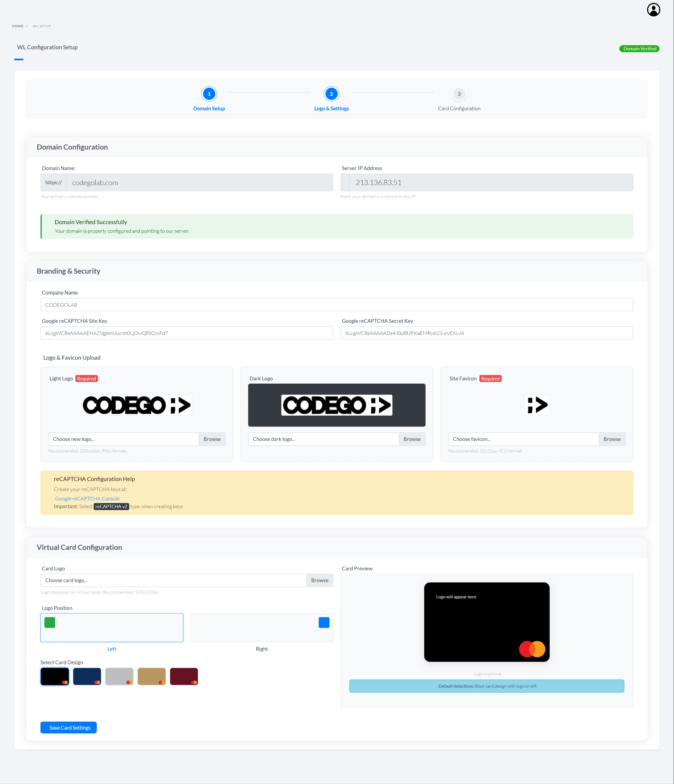Screen dimensions: 674x784
Task: Go back to the Domain Setup step
Action: click(x=209, y=94)
